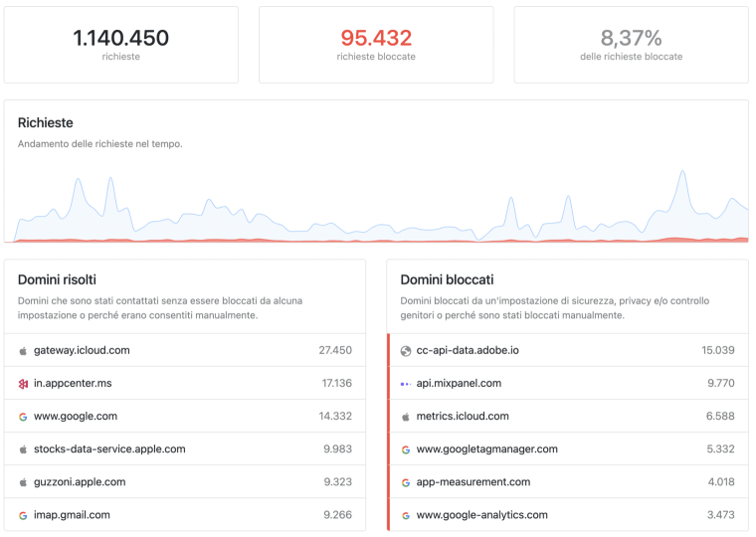Select the cc-api-data.adobe.io blocked domain
The height and width of the screenshot is (537, 756).
(x=468, y=350)
